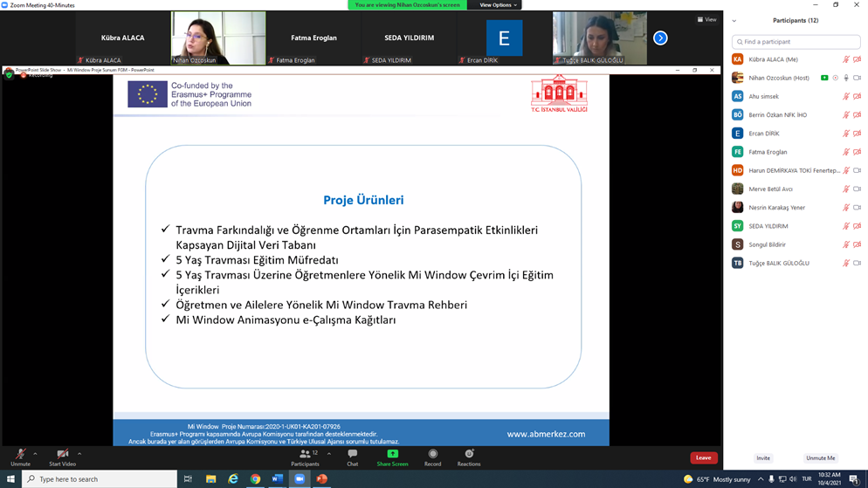Open Google Chrome from the taskbar
The image size is (868, 488).
tap(255, 479)
